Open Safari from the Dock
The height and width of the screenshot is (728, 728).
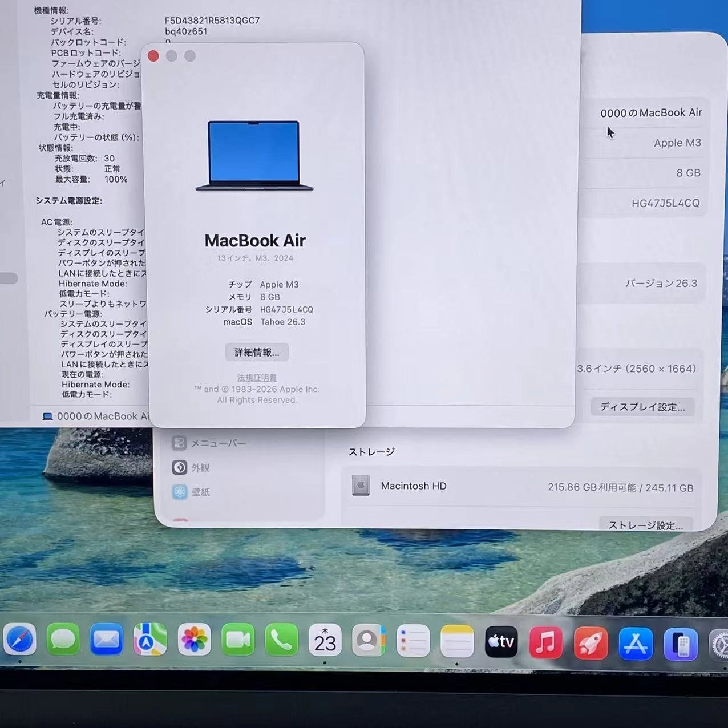tap(20, 640)
